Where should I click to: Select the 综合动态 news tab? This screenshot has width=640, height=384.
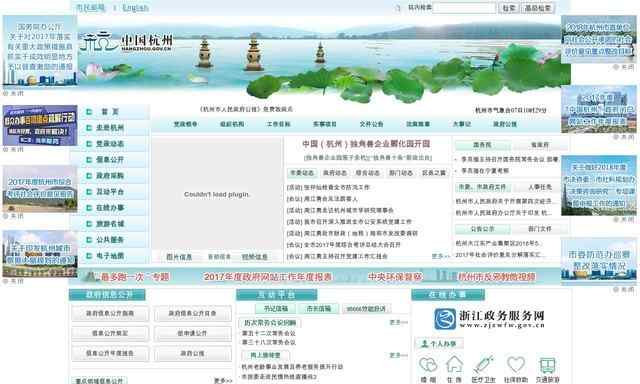click(x=368, y=173)
